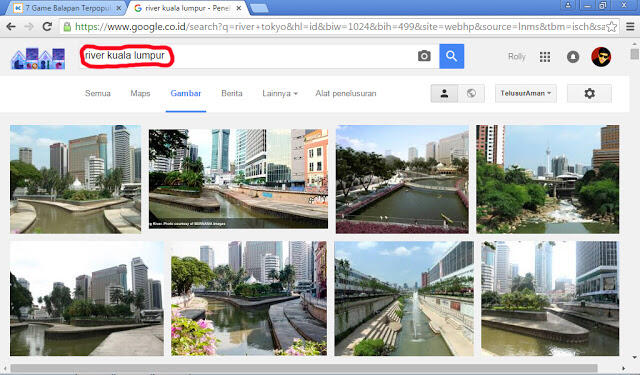The height and width of the screenshot is (375, 640).
Task: Open the settings gear button
Action: point(589,93)
